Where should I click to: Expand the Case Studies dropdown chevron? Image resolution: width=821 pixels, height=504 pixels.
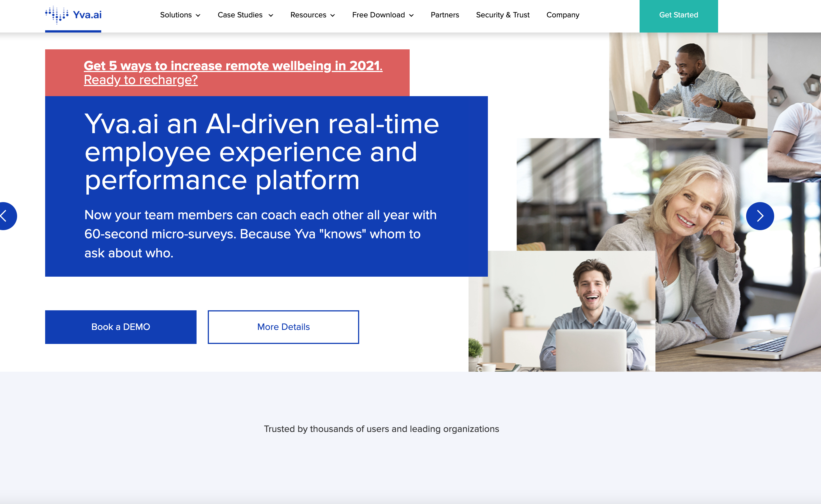(x=271, y=15)
